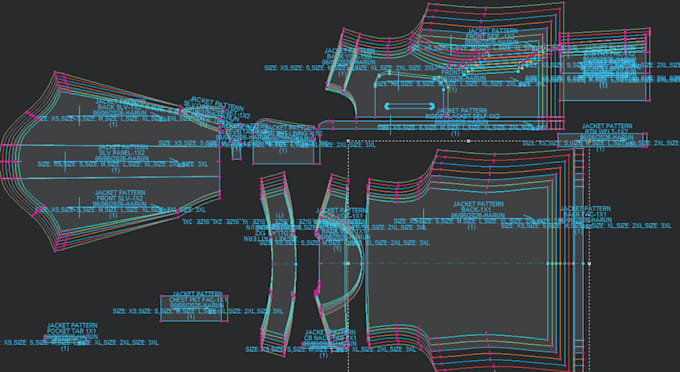Select the rectangular piece at top right
This screenshot has height=372, width=680.
(x=604, y=66)
